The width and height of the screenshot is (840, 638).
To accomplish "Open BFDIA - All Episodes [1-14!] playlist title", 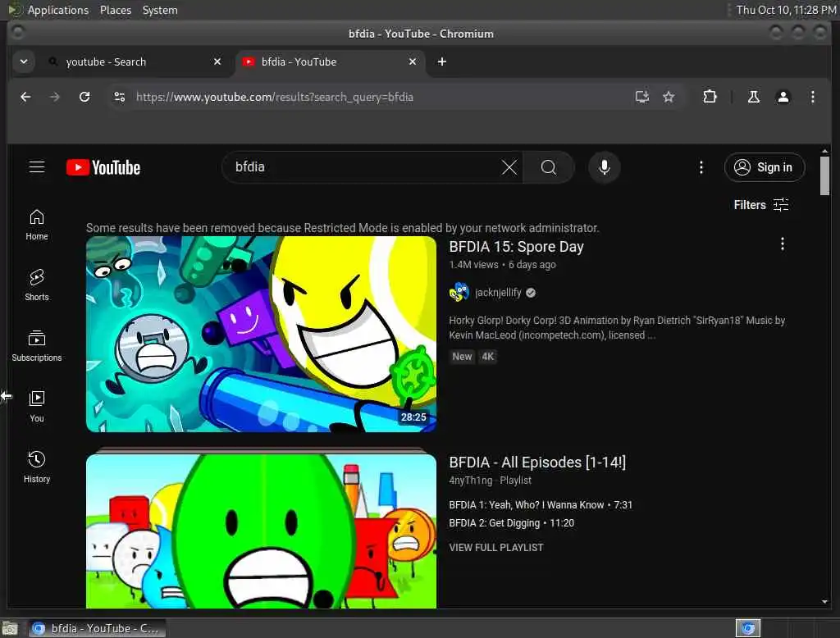I will pos(537,463).
